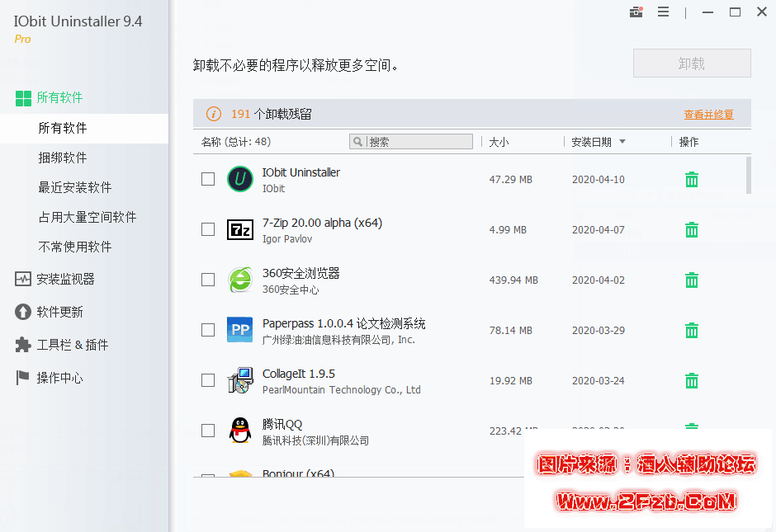
Task: Check the box for 7-Zip 20.00 alpha
Action: [208, 229]
